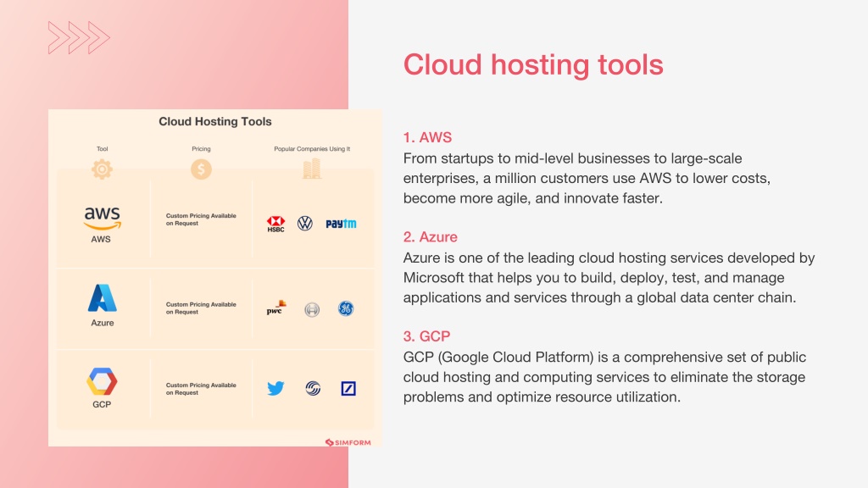Click the line "problems and optimize resource utilization."
868x488 pixels.
542,397
